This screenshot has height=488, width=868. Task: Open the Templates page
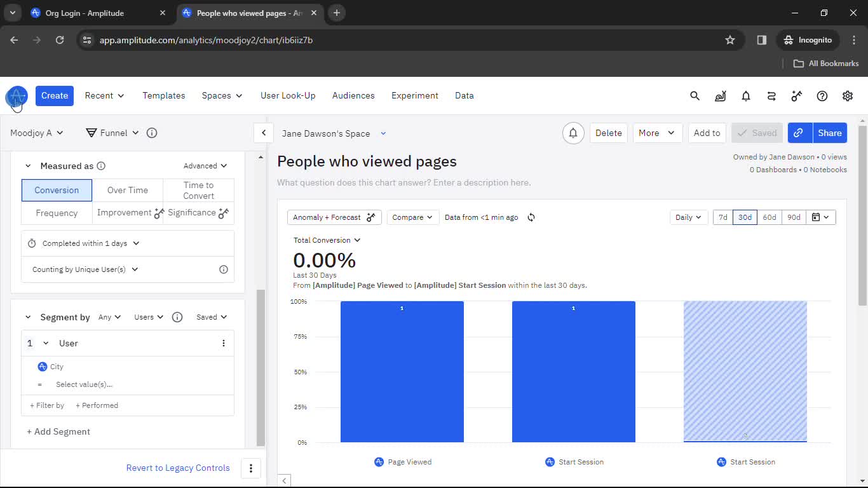pyautogui.click(x=164, y=96)
